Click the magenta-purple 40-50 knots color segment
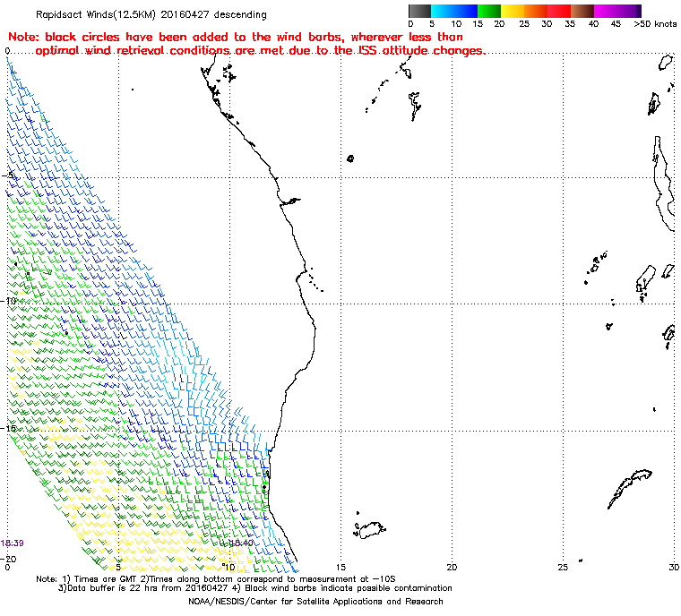 [617, 11]
